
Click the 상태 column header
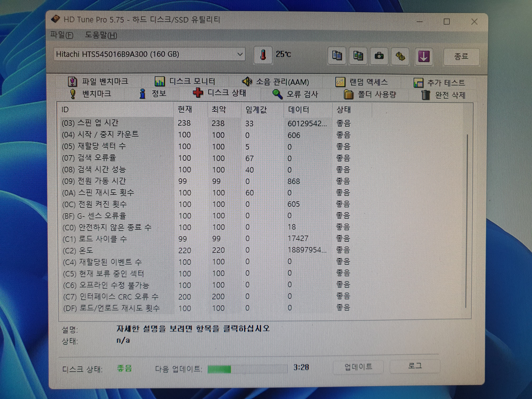[343, 110]
